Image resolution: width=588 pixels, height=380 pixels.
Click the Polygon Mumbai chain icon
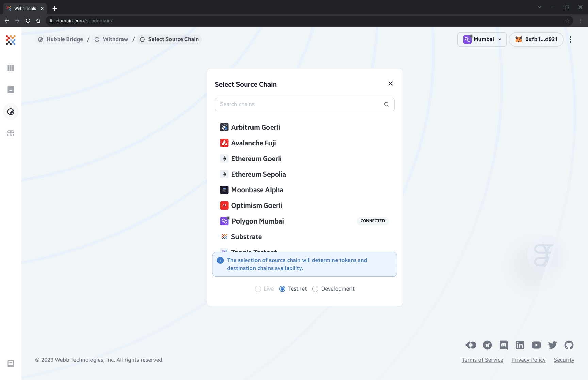pyautogui.click(x=225, y=221)
